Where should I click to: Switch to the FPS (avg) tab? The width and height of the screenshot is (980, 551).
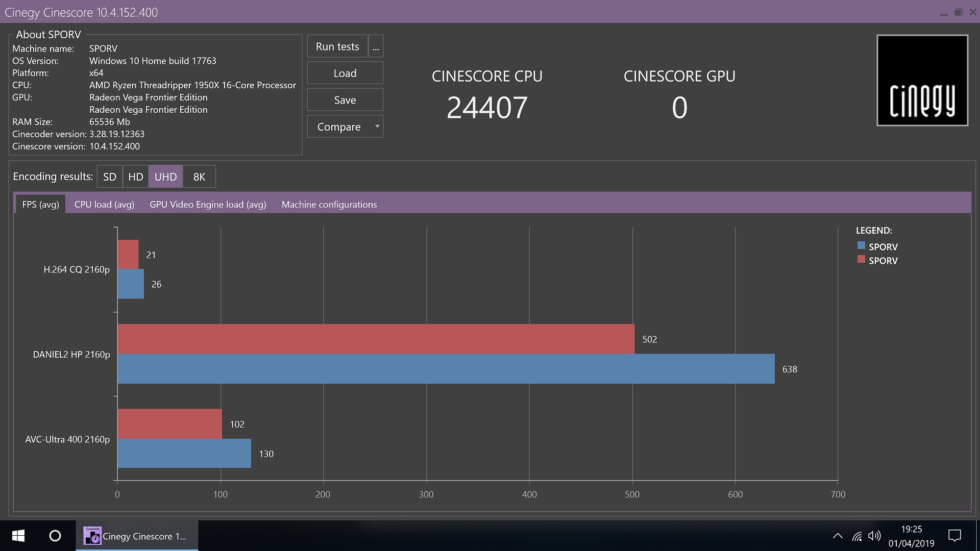tap(40, 204)
